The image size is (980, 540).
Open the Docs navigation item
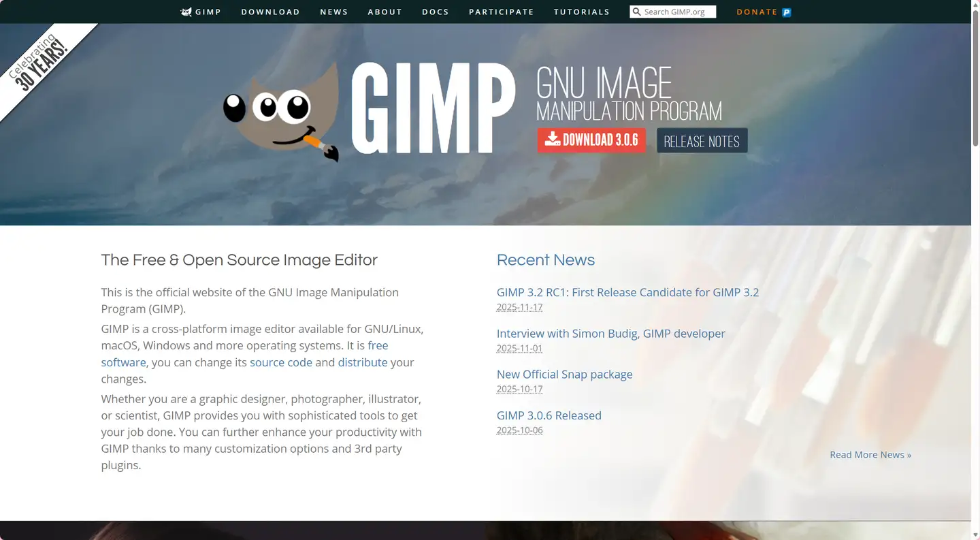click(436, 12)
